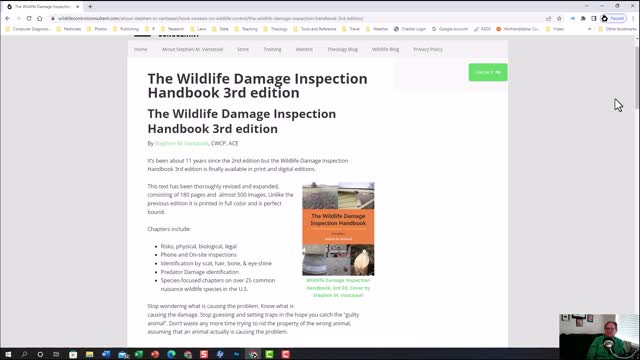Open the Store menu item
The height and width of the screenshot is (360, 640).
pyautogui.click(x=243, y=49)
